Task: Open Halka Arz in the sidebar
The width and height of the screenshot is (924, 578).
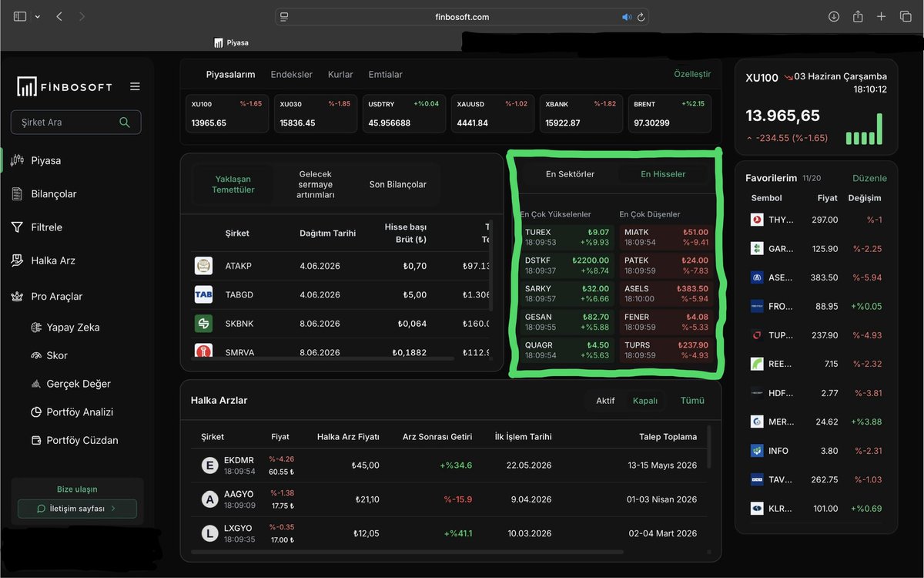Action: click(53, 260)
